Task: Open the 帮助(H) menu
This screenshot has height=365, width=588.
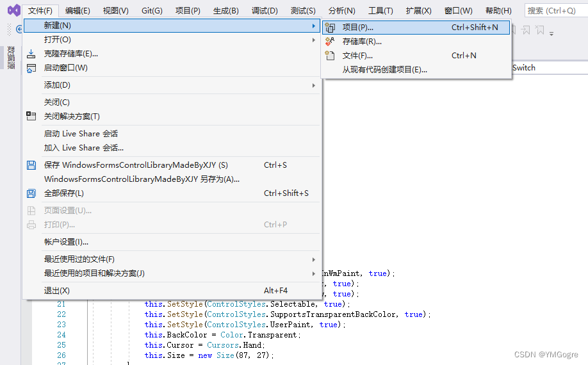Action: pyautogui.click(x=498, y=11)
